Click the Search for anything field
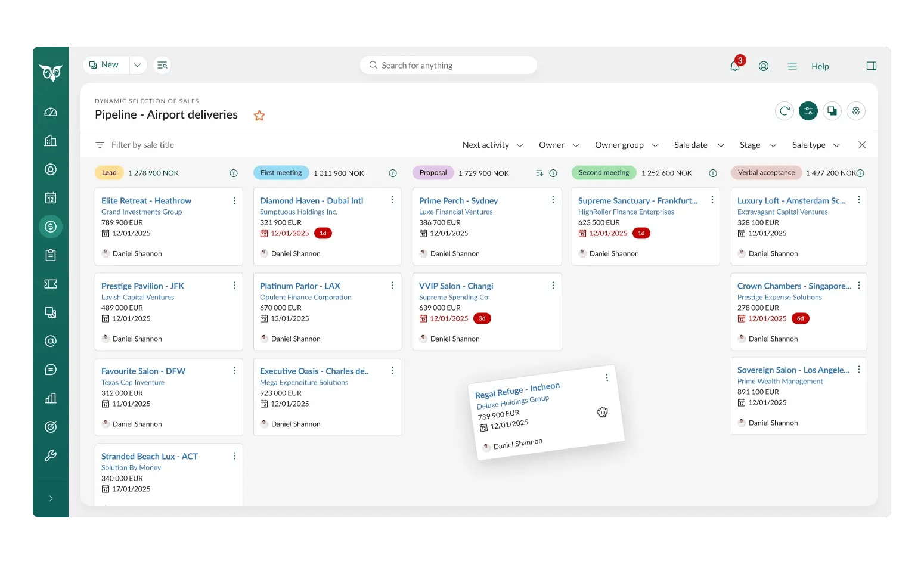 tap(448, 65)
